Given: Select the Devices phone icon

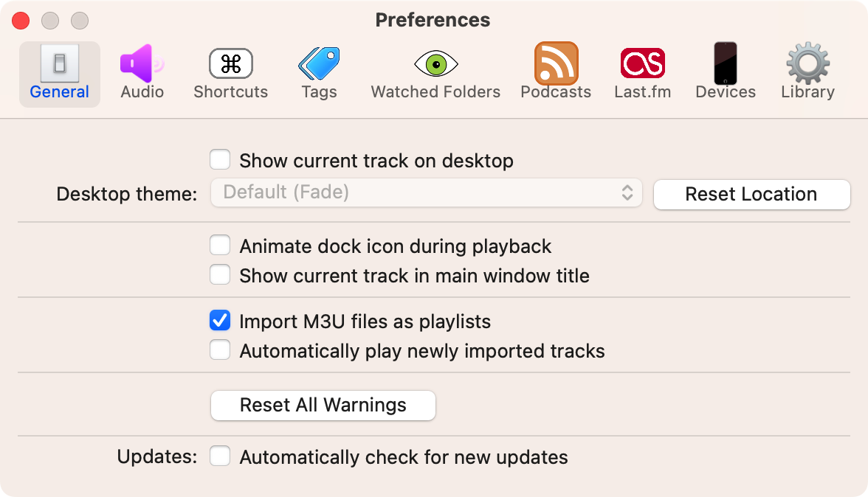Looking at the screenshot, I should [x=725, y=63].
